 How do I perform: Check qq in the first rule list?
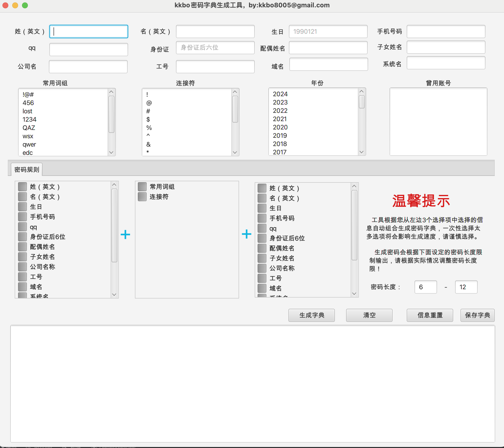pos(22,227)
